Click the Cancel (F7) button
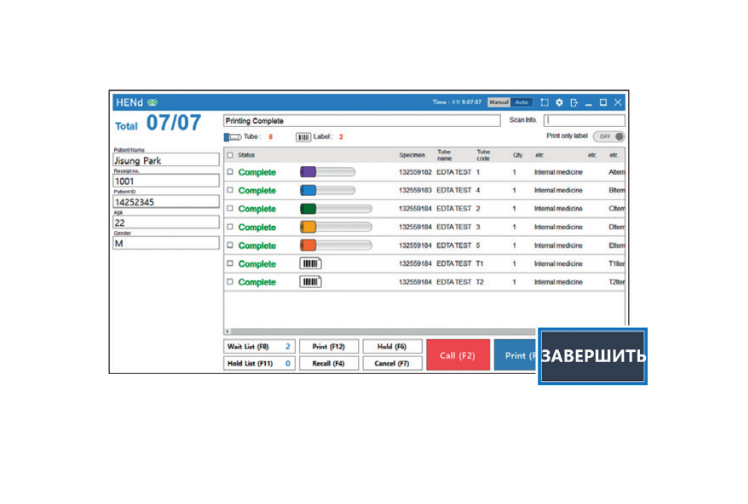The image size is (748, 504). [392, 363]
